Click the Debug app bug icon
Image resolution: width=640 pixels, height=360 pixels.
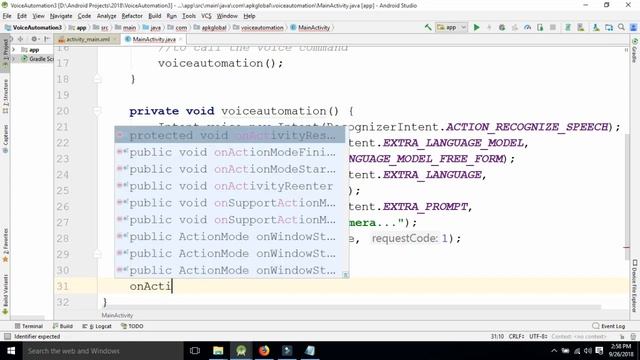coord(502,27)
